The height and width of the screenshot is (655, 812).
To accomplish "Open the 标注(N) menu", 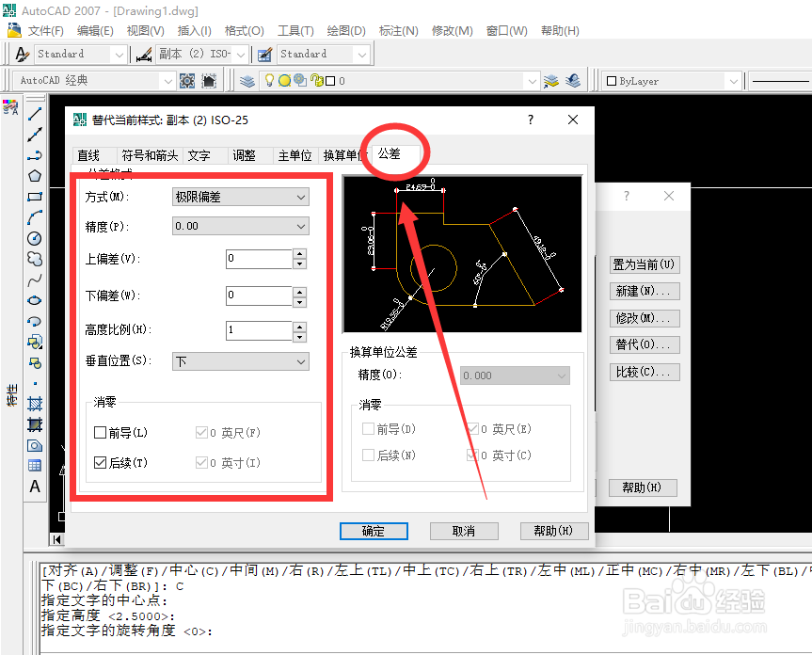I will [398, 31].
